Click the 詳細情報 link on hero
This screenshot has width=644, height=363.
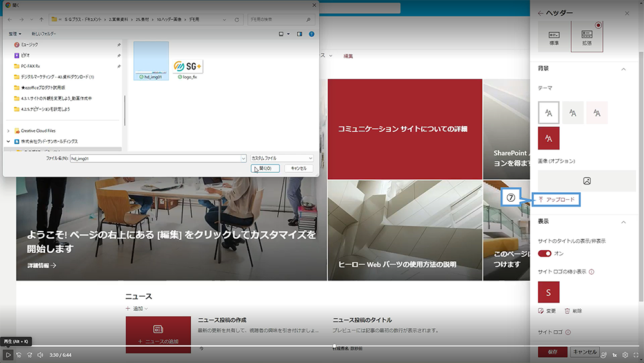42,266
